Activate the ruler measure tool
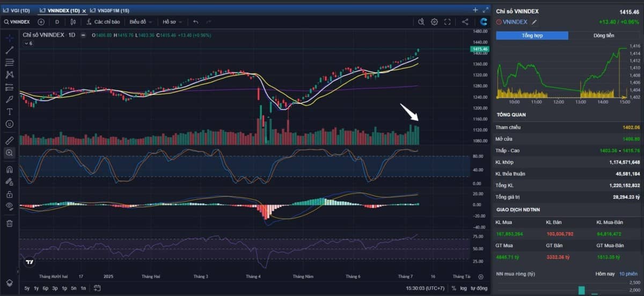This screenshot has width=644, height=296. (9, 140)
